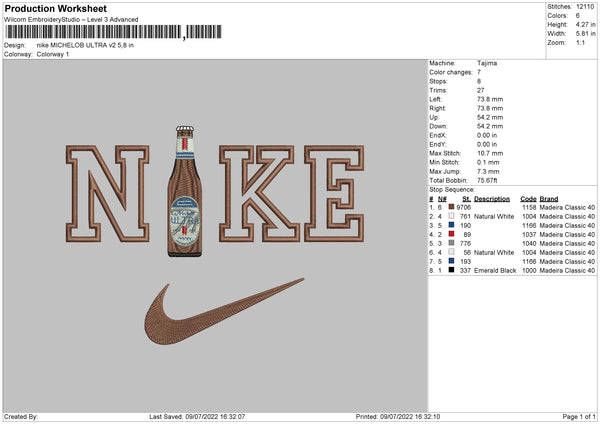600x424 pixels.
Task: Click code 1000 in the last stop row
Action: pyautogui.click(x=529, y=270)
